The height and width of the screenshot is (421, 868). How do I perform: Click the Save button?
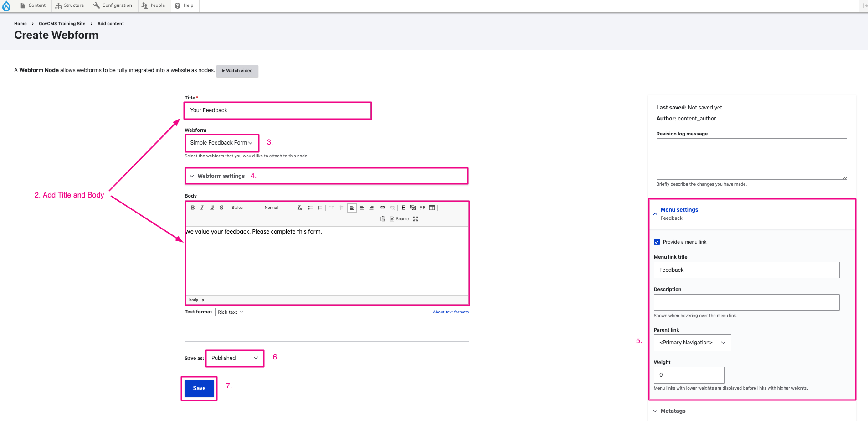click(199, 388)
